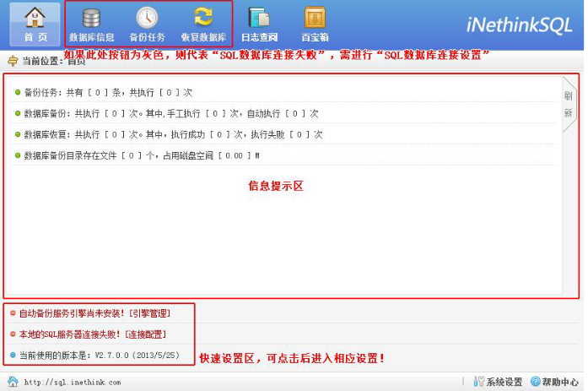Image resolution: width=588 pixels, height=391 pixels.
Task: Click the [连接配置] link
Action: [x=145, y=334]
